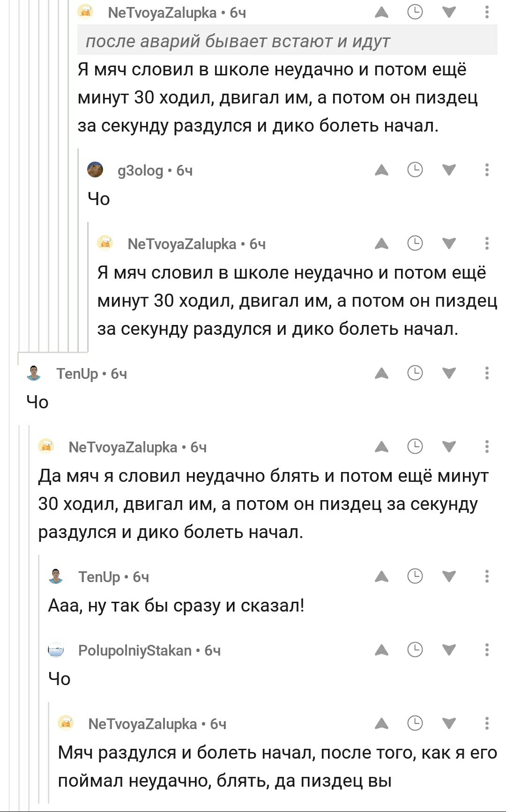Upvote TenUp's "Чо" comment
Image resolution: width=506 pixels, height=812 pixels.
[382, 373]
